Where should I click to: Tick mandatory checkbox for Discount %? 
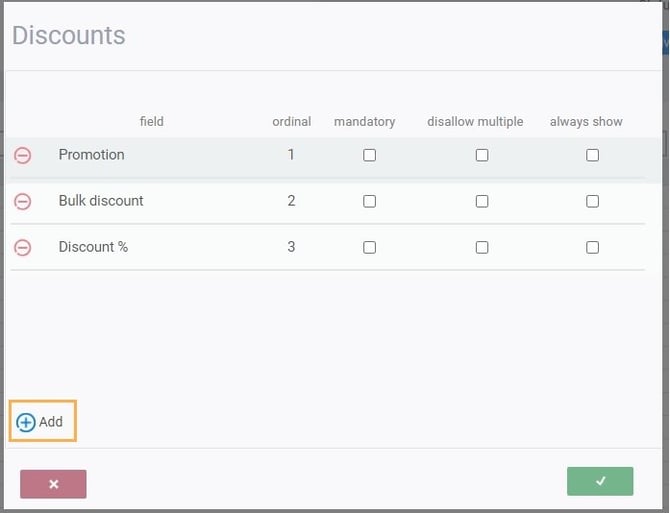click(370, 247)
